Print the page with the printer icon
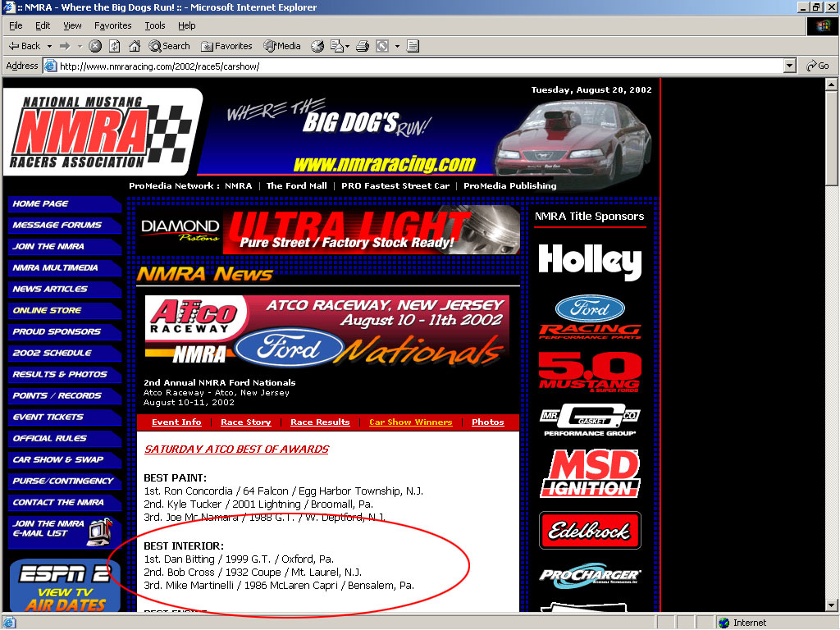 click(363, 46)
